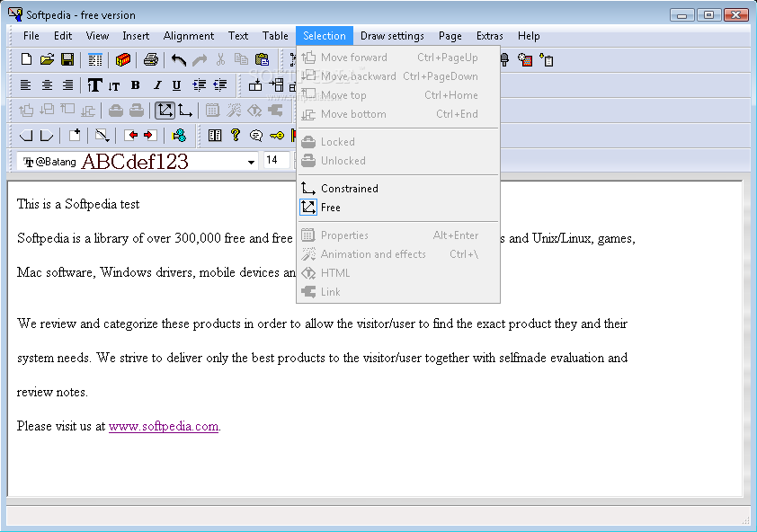
Task: Align text left
Action: 25,85
